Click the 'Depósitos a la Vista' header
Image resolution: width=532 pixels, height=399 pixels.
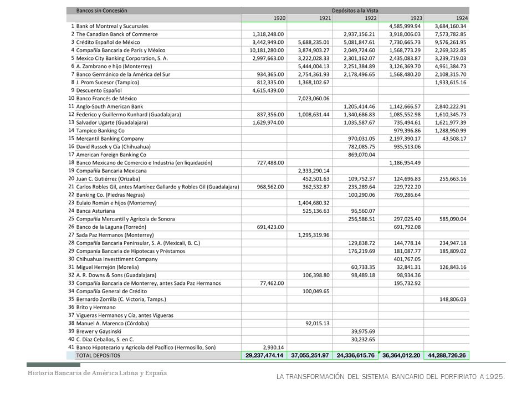[355, 11]
